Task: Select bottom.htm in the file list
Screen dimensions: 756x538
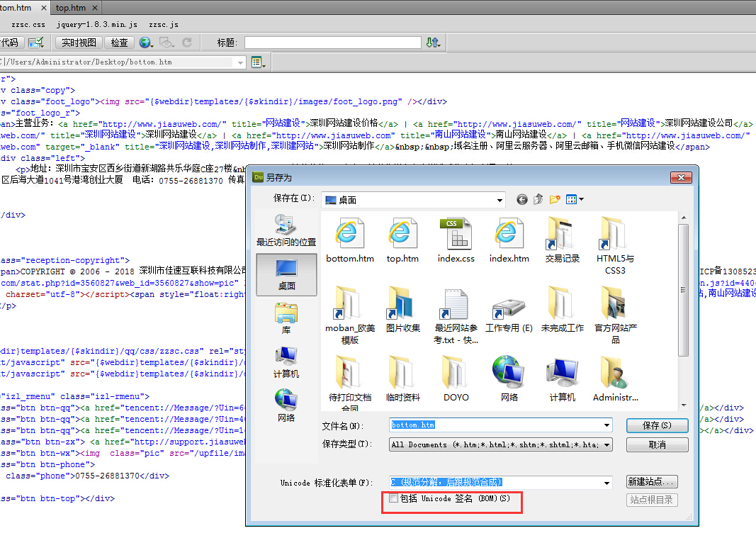Action: pos(349,240)
